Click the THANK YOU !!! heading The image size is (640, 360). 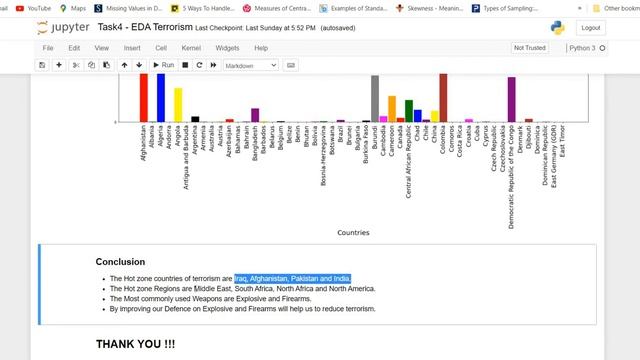pos(136,344)
